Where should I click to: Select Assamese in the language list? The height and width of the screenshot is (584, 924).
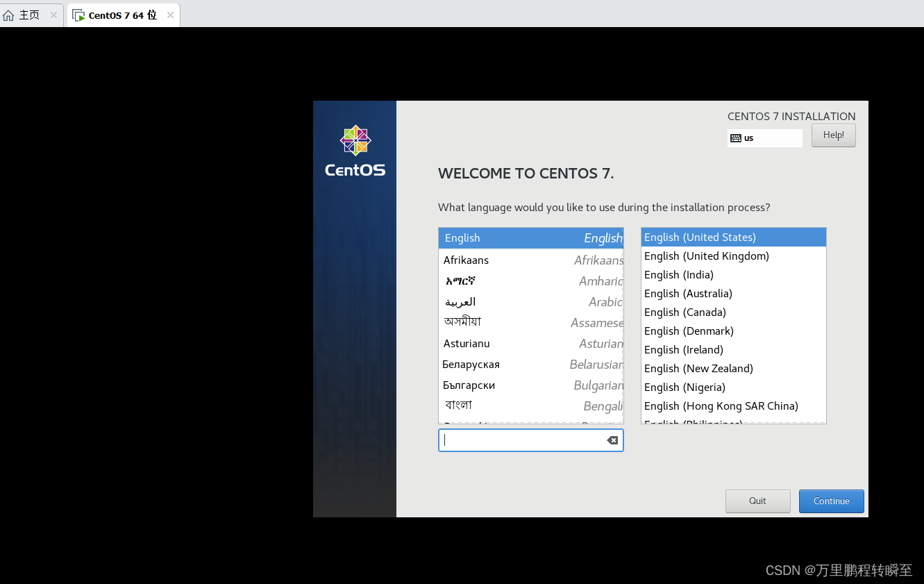(x=531, y=323)
